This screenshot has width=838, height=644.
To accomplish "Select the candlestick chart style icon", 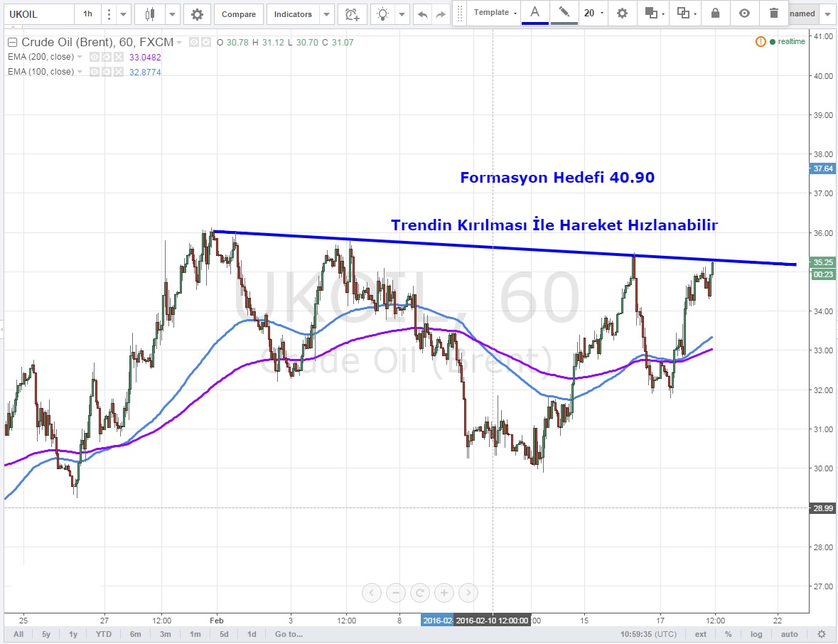I will (150, 14).
